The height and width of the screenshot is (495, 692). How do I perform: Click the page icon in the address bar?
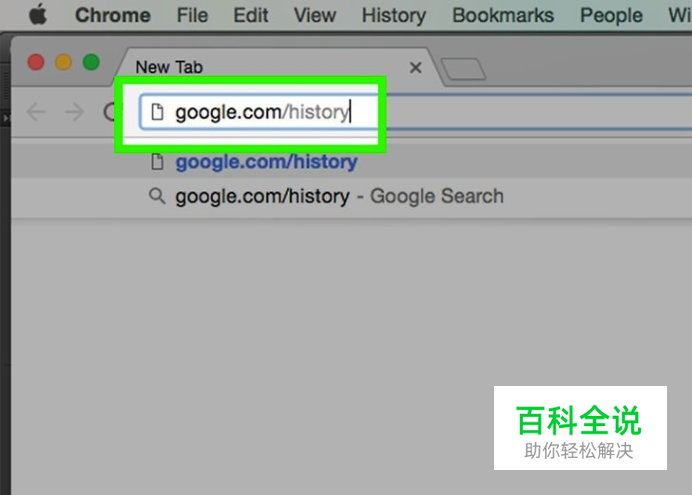pos(157,112)
